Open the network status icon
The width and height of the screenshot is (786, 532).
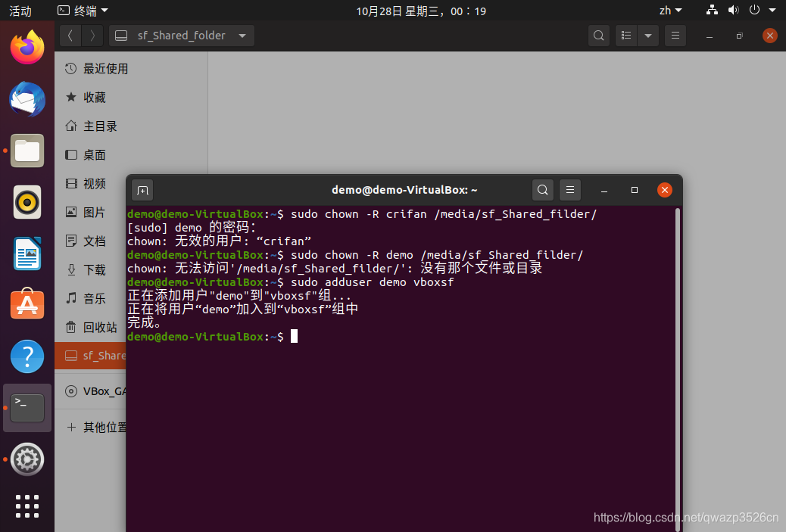point(712,11)
